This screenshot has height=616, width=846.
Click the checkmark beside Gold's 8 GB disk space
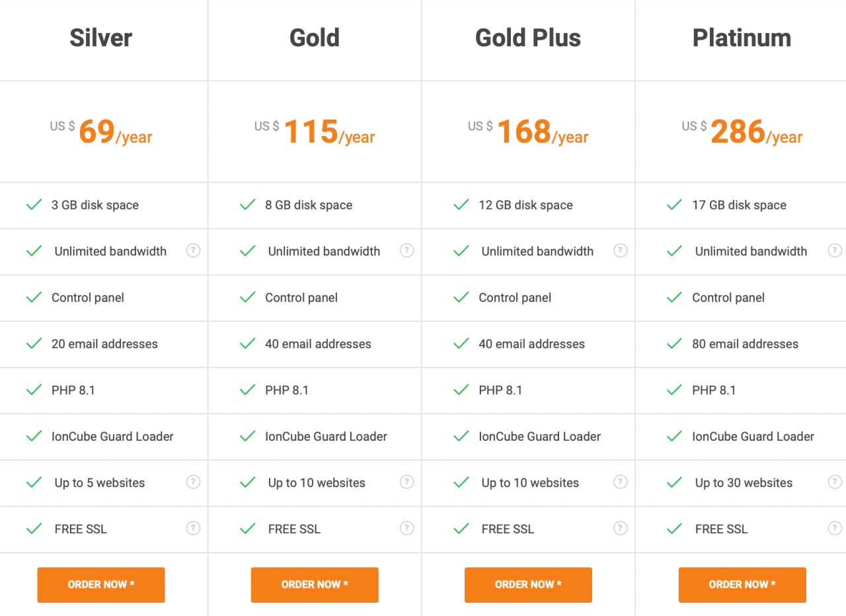point(247,205)
